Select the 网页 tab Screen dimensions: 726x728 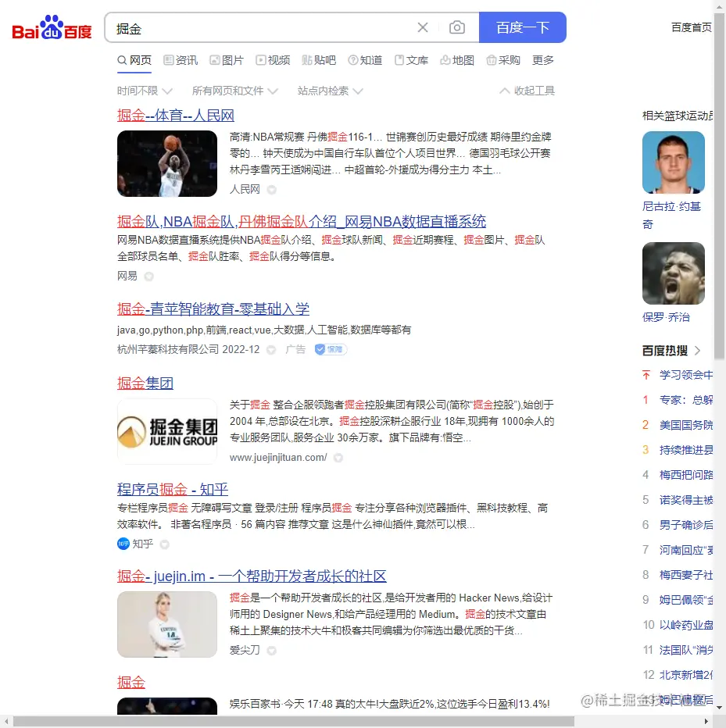click(x=134, y=60)
